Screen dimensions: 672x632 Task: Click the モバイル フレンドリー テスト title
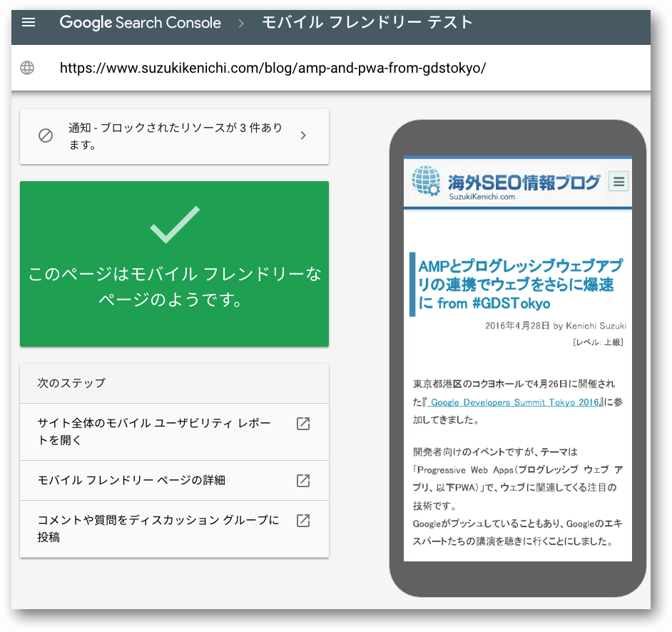367,22
